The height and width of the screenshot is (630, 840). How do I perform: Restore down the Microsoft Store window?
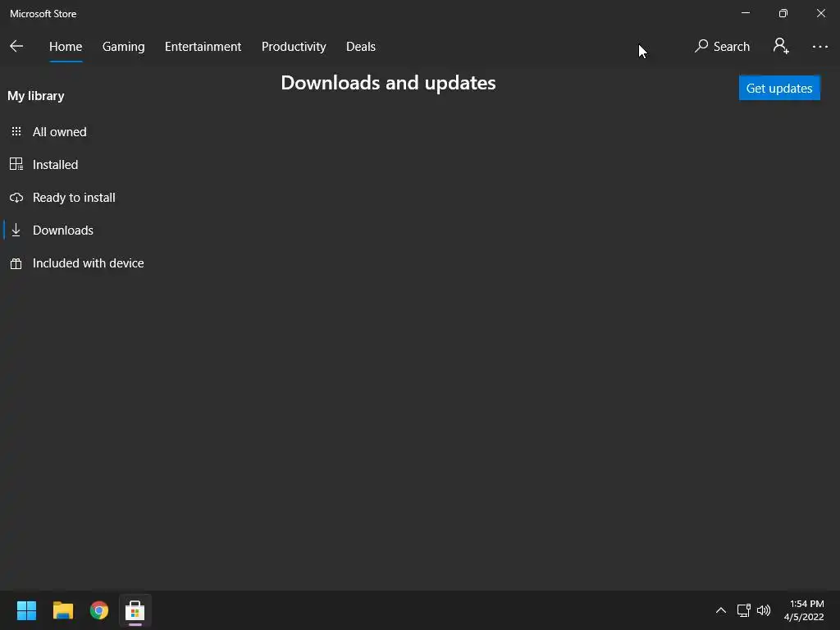pyautogui.click(x=783, y=13)
